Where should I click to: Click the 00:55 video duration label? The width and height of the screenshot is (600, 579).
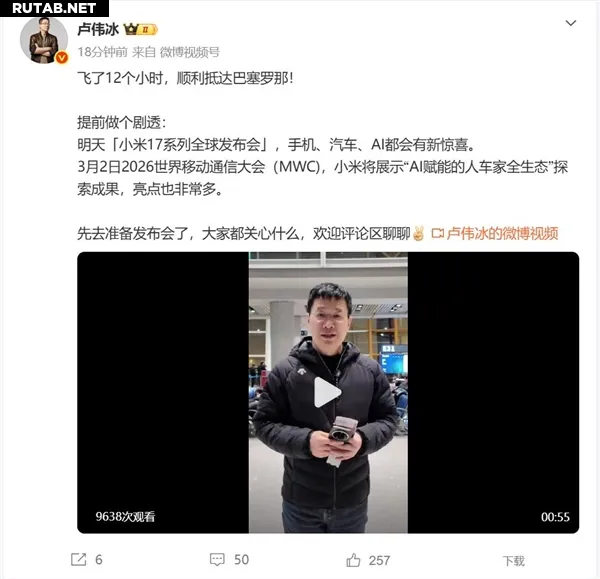point(555,517)
